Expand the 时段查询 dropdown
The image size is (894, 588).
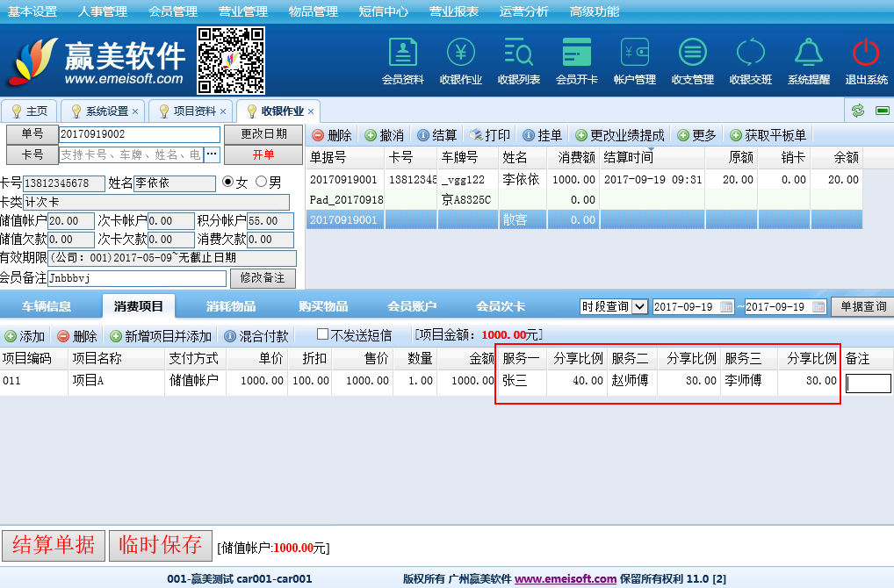point(639,306)
